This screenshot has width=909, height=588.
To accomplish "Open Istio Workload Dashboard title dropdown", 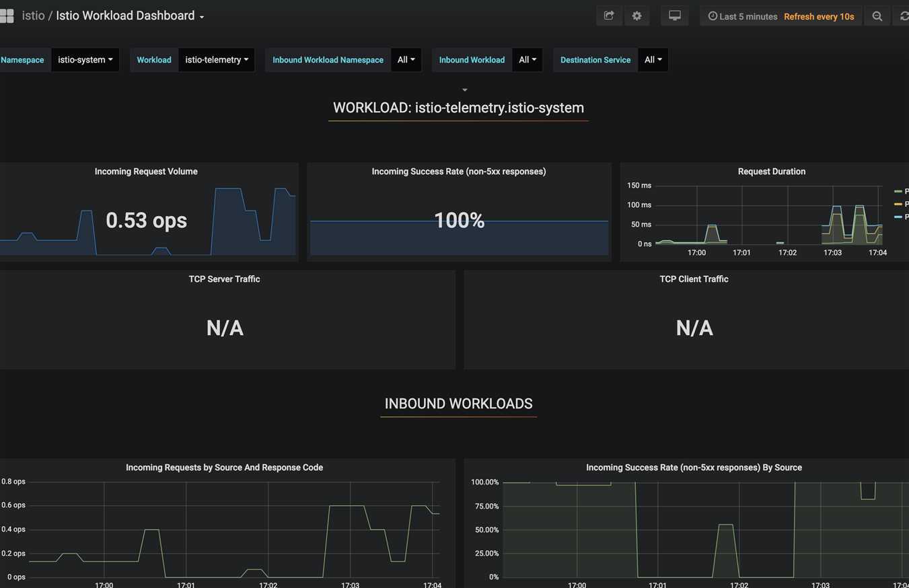I will point(130,15).
